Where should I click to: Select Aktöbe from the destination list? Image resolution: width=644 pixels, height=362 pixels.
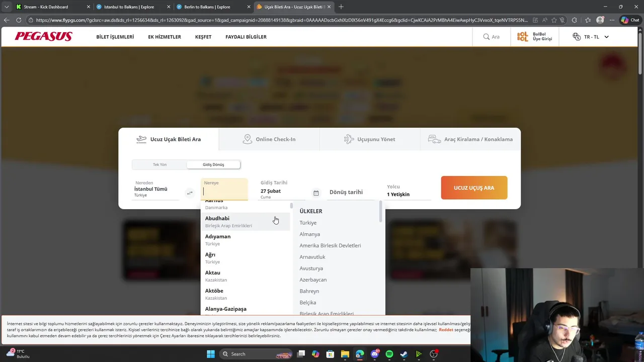[245, 294]
